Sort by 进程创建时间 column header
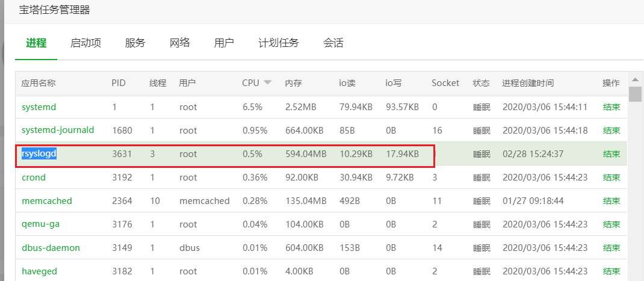This screenshot has height=281, width=644. pyautogui.click(x=528, y=83)
